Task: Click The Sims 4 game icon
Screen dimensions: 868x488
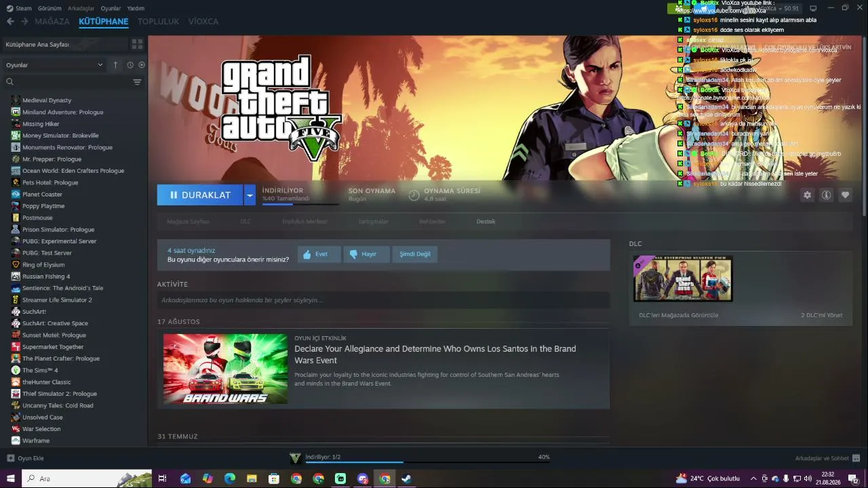Action: pos(16,370)
